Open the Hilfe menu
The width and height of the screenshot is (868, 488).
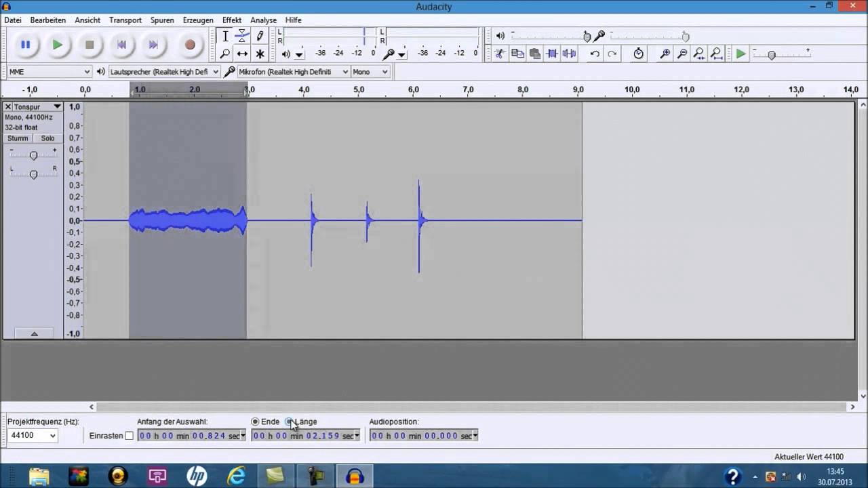293,20
